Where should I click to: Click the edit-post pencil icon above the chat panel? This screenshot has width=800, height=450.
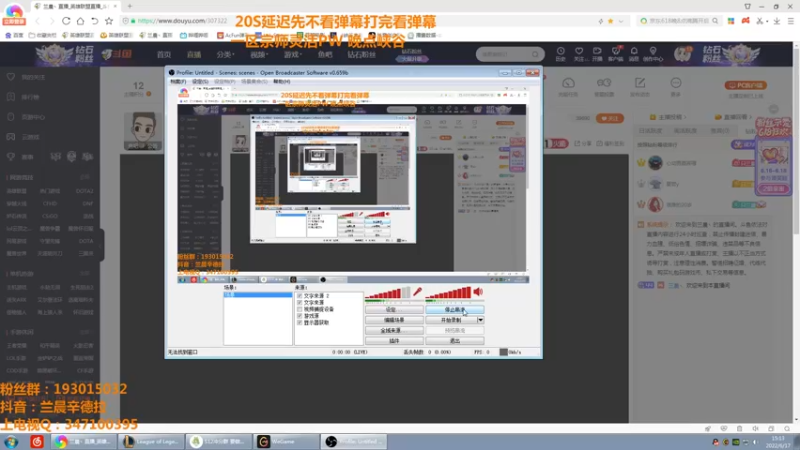tap(640, 83)
